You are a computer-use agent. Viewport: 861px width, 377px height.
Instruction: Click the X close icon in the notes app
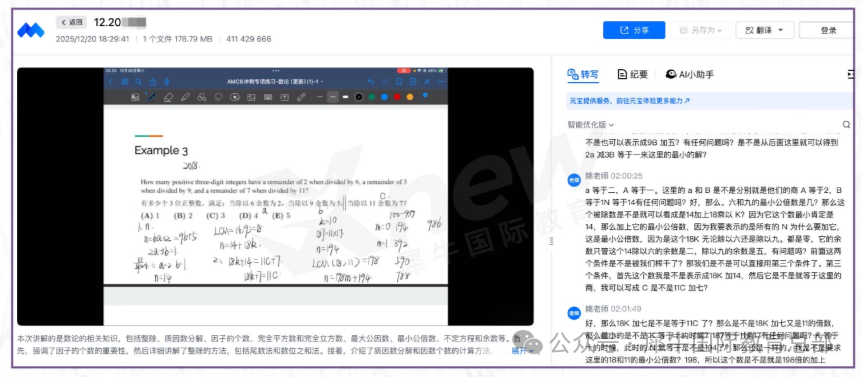(427, 82)
